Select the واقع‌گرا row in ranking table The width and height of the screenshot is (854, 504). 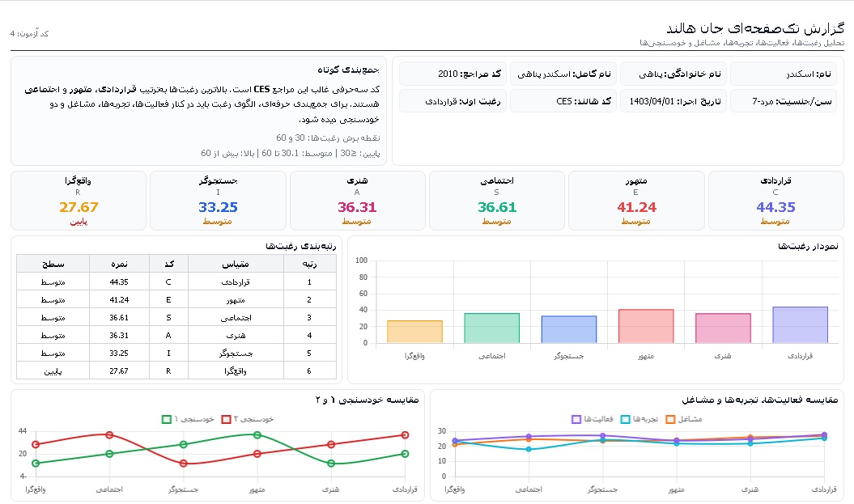click(x=176, y=371)
